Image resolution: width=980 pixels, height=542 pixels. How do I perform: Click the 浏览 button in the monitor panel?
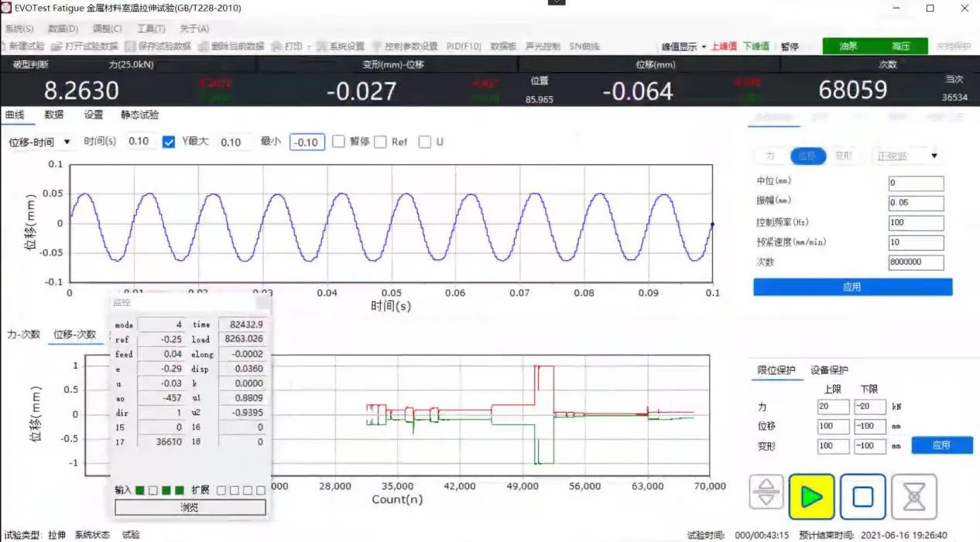(190, 507)
